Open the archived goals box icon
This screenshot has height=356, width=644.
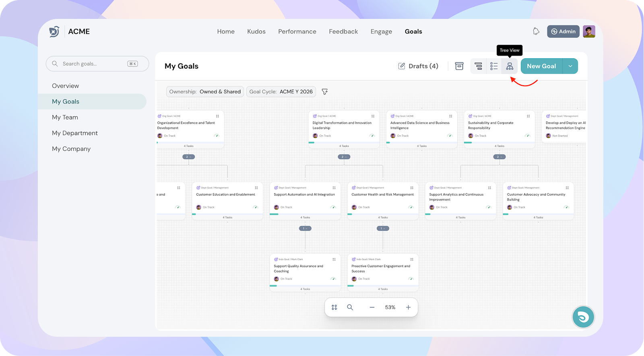[x=459, y=66]
